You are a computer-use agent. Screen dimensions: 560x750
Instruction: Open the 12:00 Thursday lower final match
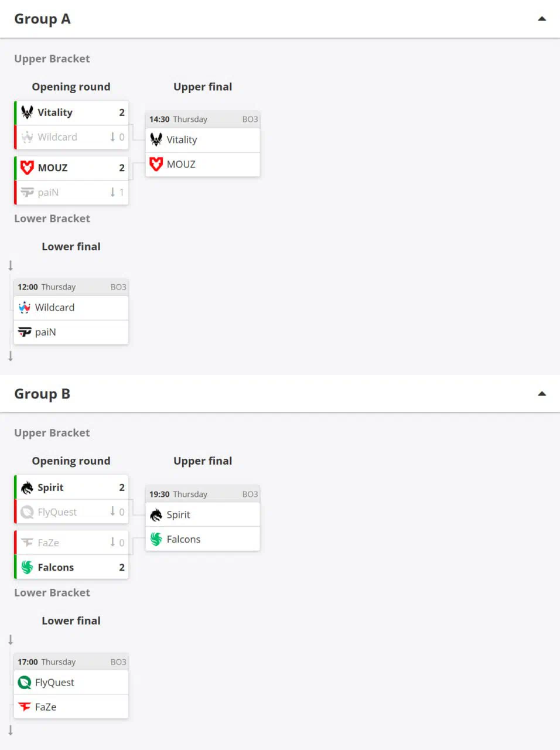pos(71,287)
